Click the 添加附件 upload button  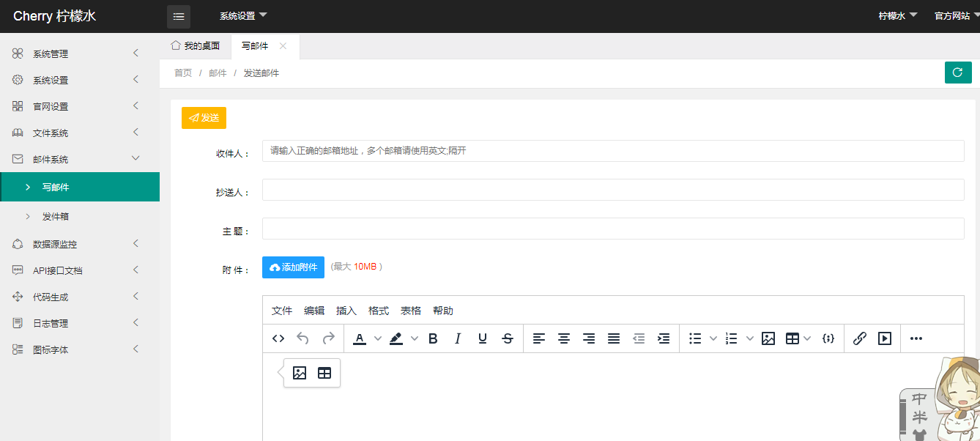293,267
